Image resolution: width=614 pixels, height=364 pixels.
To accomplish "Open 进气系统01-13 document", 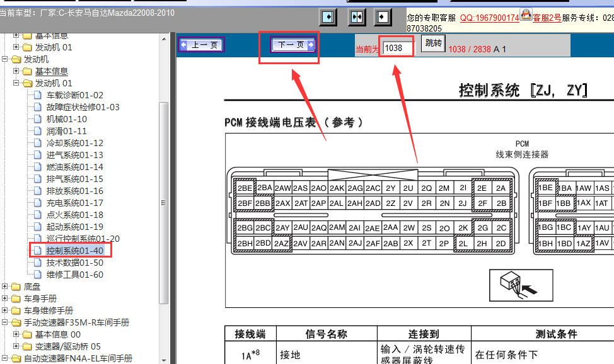I will click(75, 155).
